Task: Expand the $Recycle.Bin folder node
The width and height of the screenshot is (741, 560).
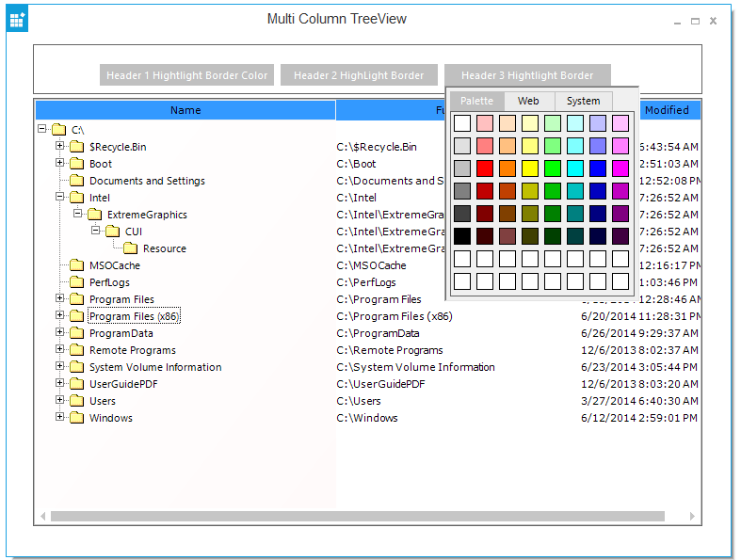Action: [60, 146]
